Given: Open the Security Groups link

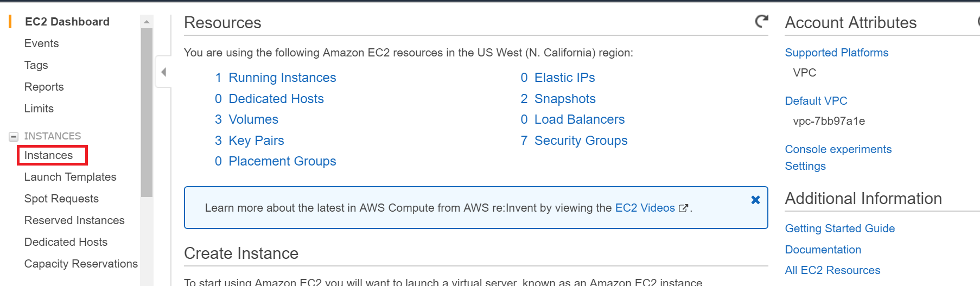Looking at the screenshot, I should tap(581, 141).
